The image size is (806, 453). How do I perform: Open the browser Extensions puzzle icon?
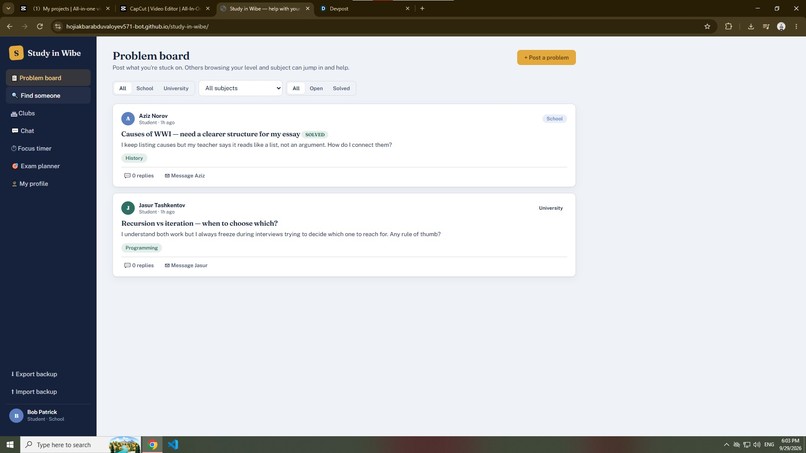tap(728, 26)
